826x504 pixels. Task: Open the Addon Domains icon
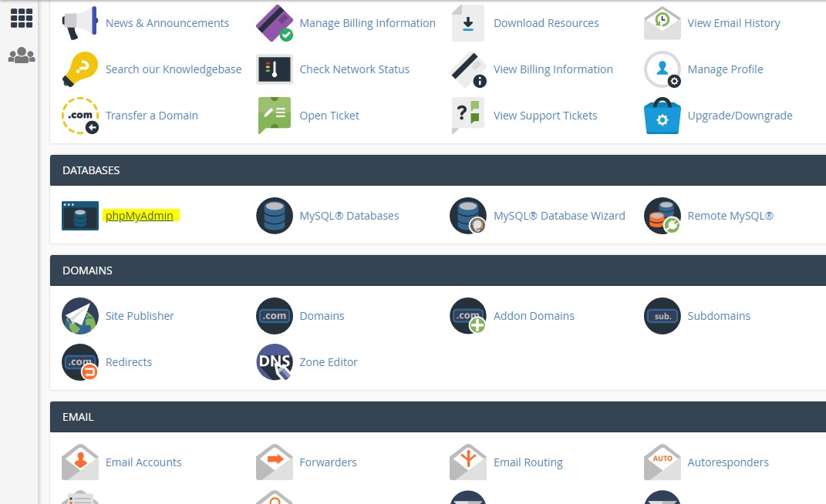[x=468, y=315]
